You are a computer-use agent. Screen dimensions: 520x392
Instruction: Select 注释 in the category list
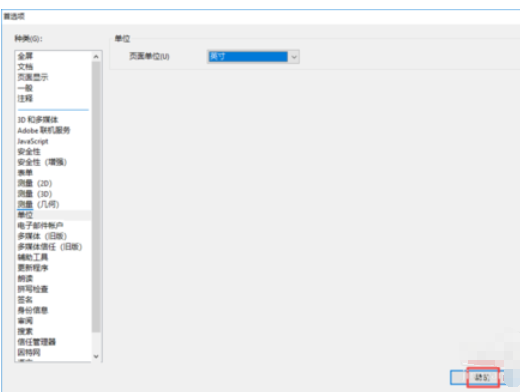coord(25,98)
